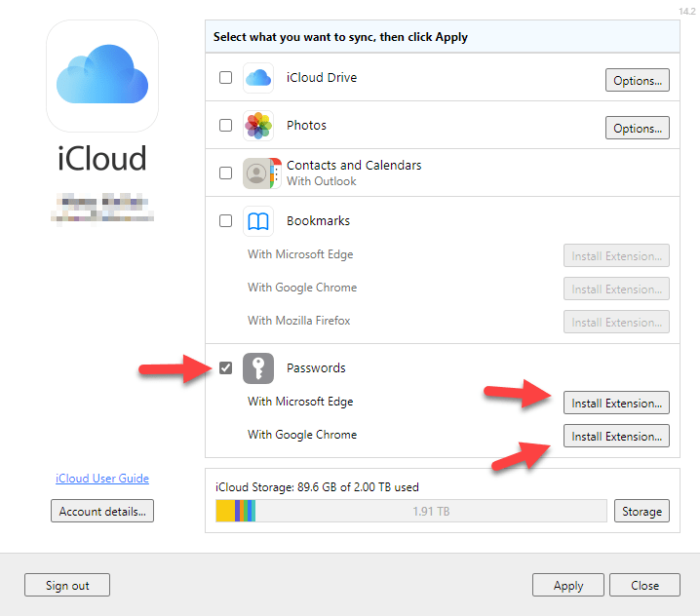Open Options for Photos
The height and width of the screenshot is (616, 700).
[x=637, y=128]
